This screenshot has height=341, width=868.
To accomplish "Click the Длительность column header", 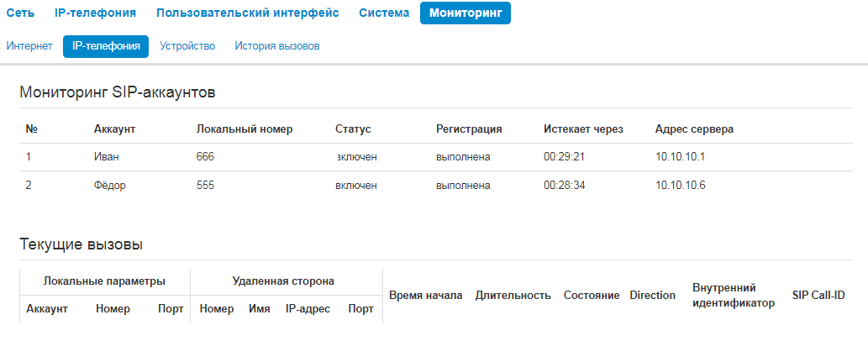I will 513,296.
